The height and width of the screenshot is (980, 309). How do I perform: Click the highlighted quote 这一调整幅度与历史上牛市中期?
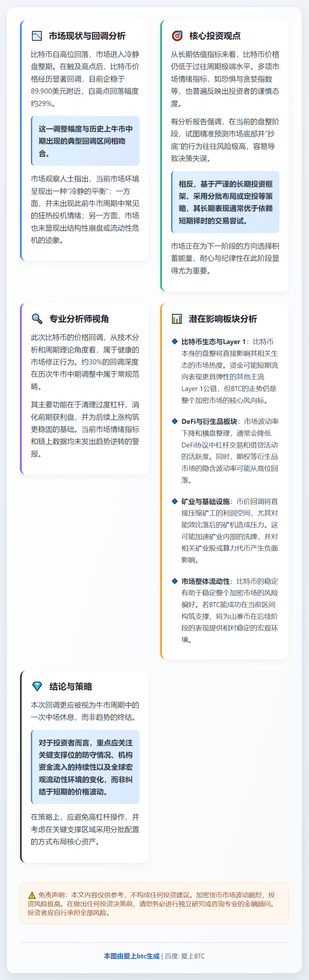point(85,141)
